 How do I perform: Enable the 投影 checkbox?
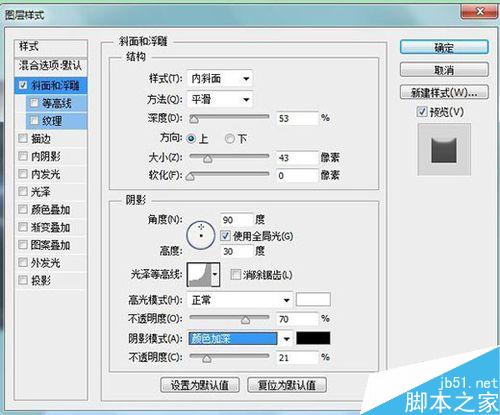click(x=23, y=280)
